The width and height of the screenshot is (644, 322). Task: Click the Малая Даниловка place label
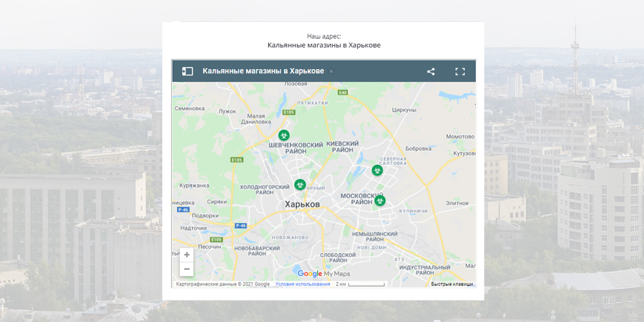tap(256, 118)
